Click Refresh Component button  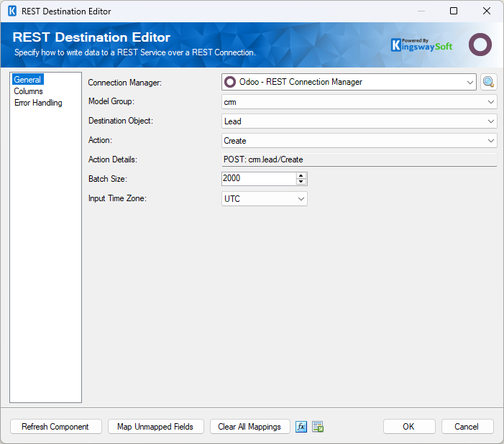pyautogui.click(x=56, y=427)
